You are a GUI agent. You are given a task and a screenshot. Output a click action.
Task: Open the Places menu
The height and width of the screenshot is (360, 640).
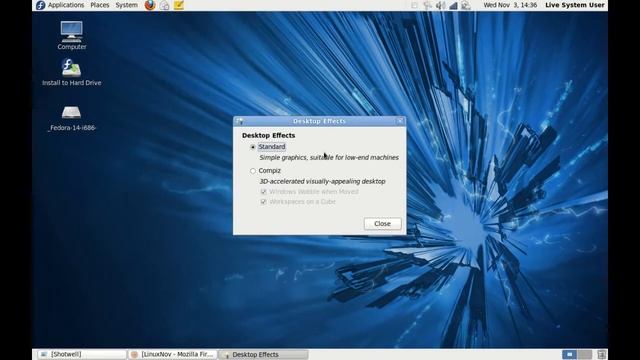[100, 5]
